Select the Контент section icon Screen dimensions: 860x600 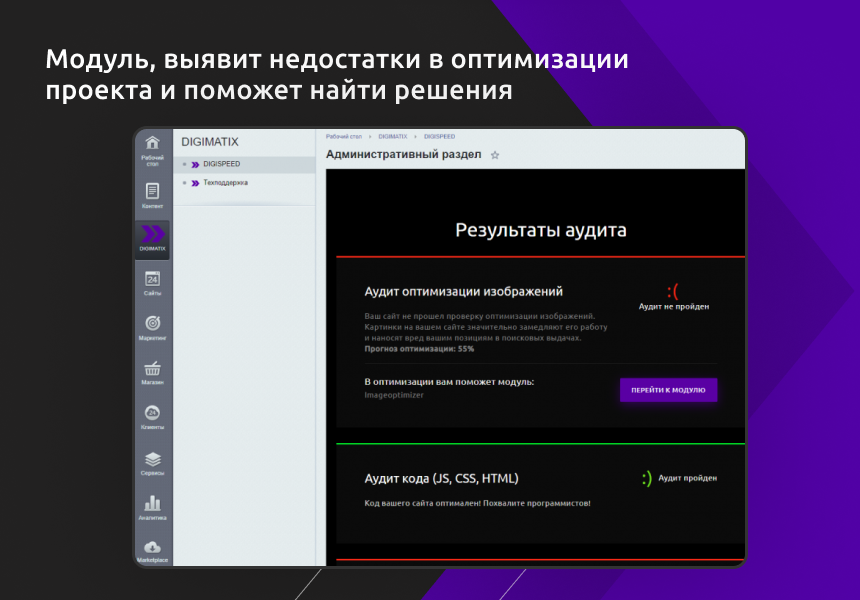point(152,190)
